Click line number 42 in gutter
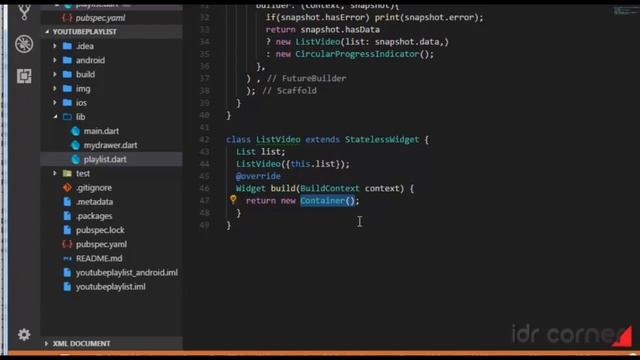This screenshot has width=640, height=360. pos(204,140)
